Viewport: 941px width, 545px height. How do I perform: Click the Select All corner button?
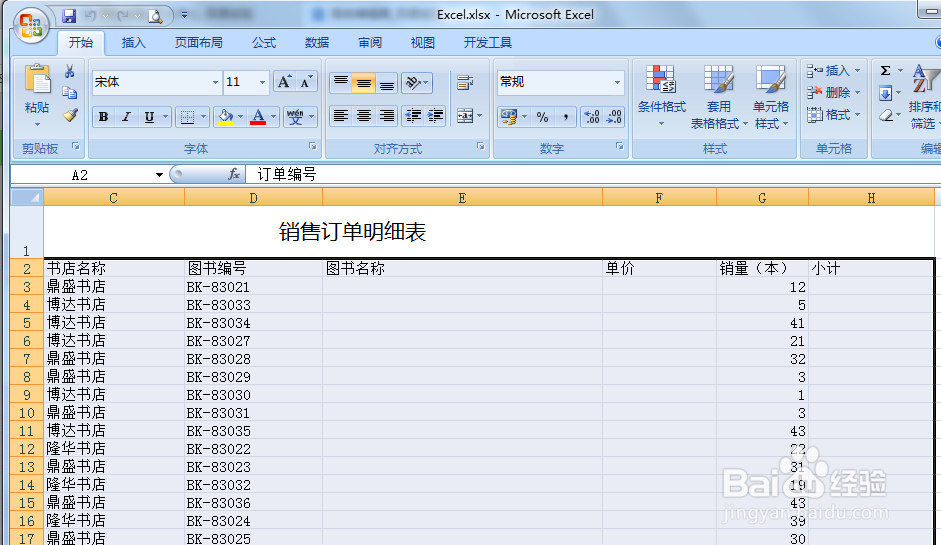click(27, 197)
